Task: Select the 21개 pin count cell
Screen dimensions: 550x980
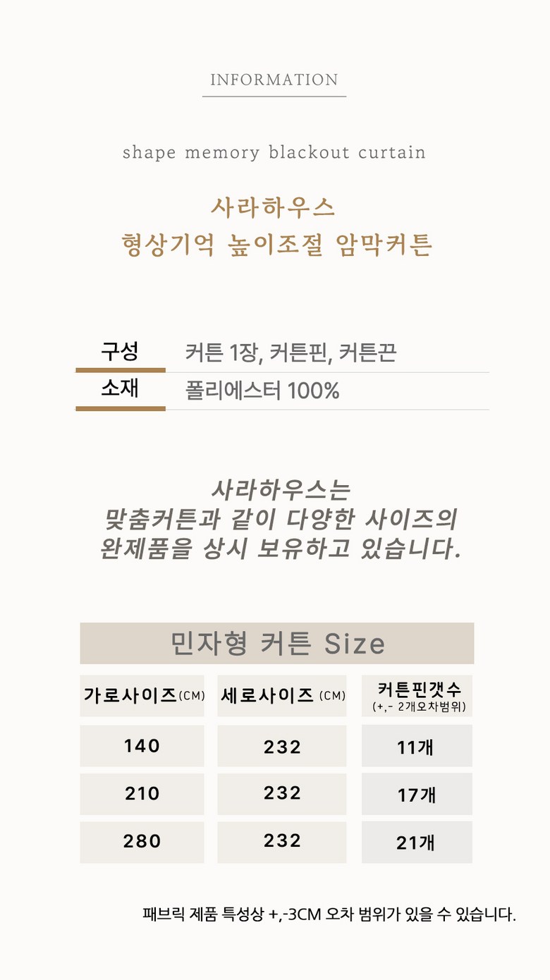Action: [x=417, y=842]
